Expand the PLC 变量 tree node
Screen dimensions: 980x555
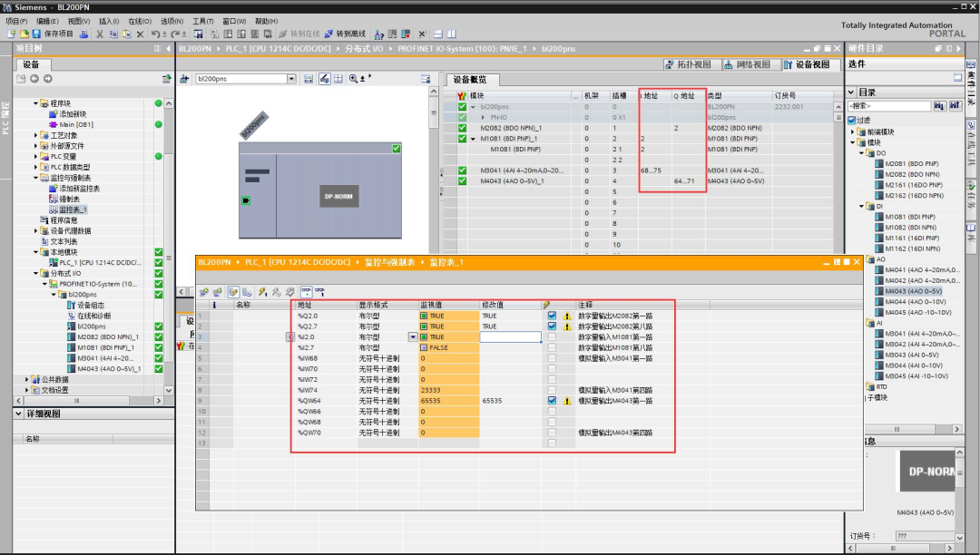pyautogui.click(x=35, y=156)
